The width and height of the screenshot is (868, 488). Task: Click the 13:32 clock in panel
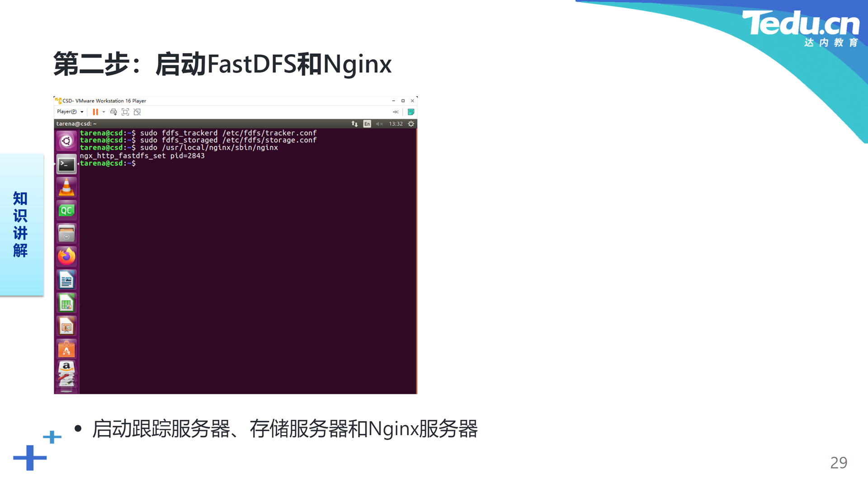pos(396,124)
